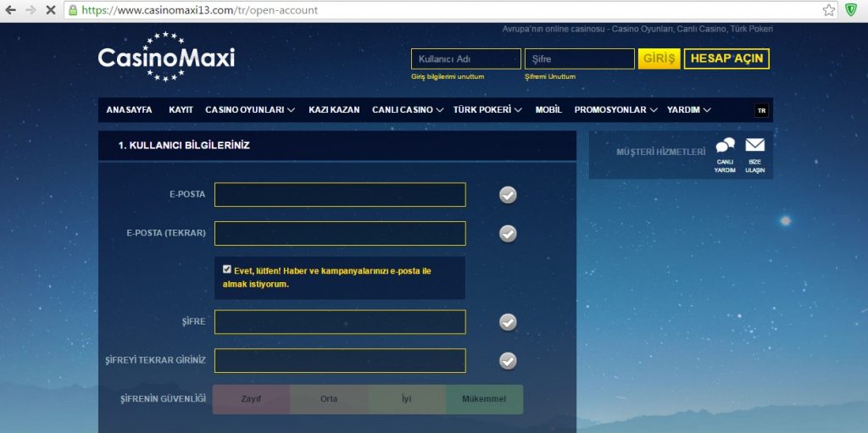868x433 pixels.
Task: Click the green shield extension icon
Action: click(x=851, y=10)
